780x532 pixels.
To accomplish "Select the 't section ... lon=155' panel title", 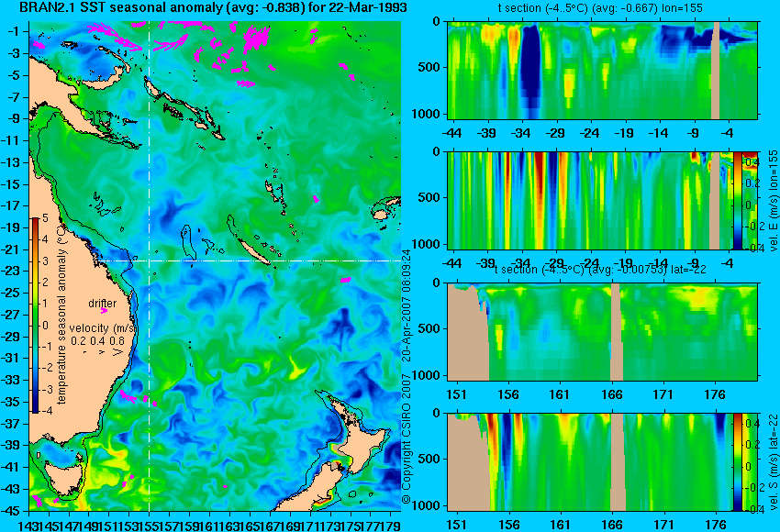I will click(x=600, y=8).
